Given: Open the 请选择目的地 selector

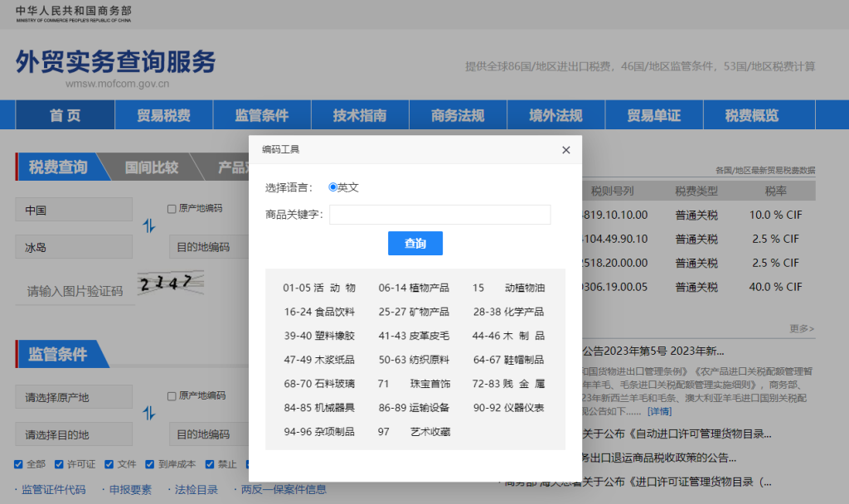Looking at the screenshot, I should coord(74,434).
